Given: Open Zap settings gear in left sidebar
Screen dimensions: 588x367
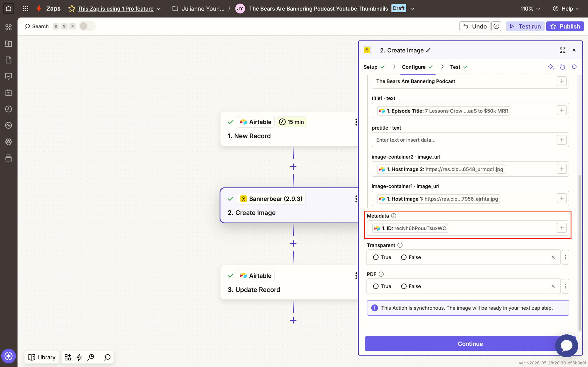Looking at the screenshot, I should pyautogui.click(x=9, y=142).
